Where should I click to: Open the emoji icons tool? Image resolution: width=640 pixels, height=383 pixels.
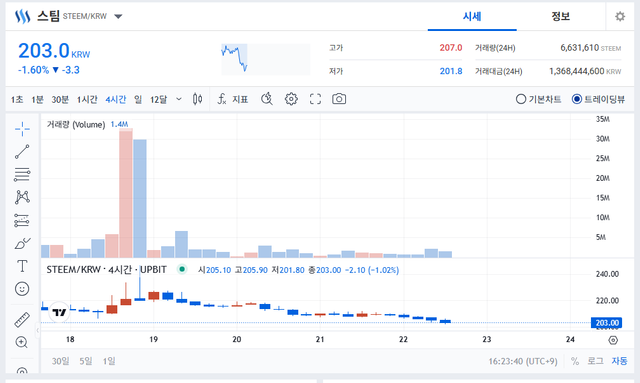[22, 289]
